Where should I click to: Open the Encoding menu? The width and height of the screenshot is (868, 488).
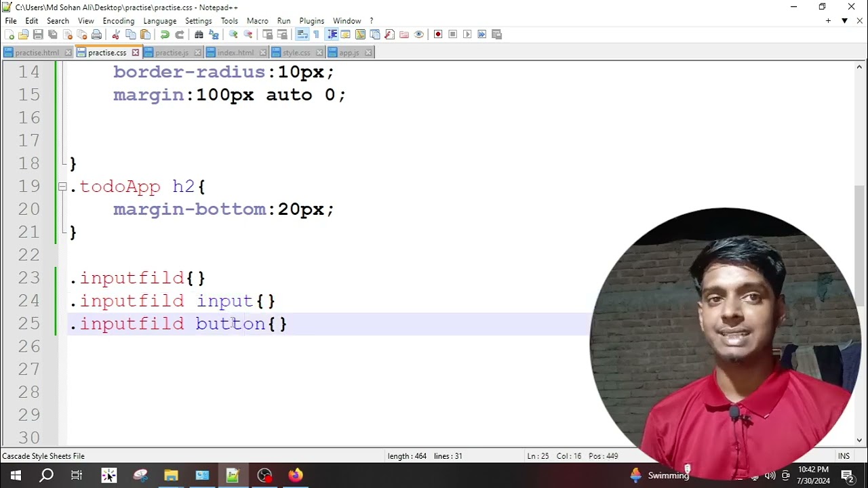[119, 21]
